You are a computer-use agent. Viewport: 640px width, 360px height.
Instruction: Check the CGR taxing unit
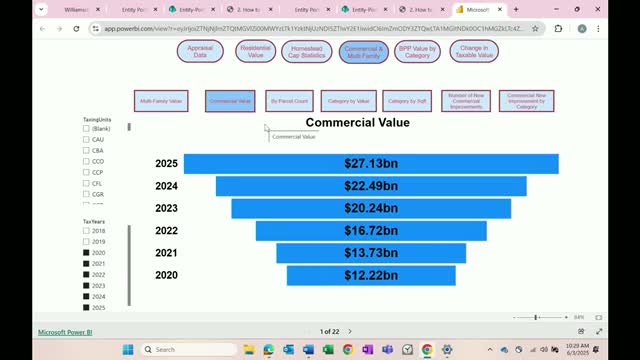pos(86,194)
